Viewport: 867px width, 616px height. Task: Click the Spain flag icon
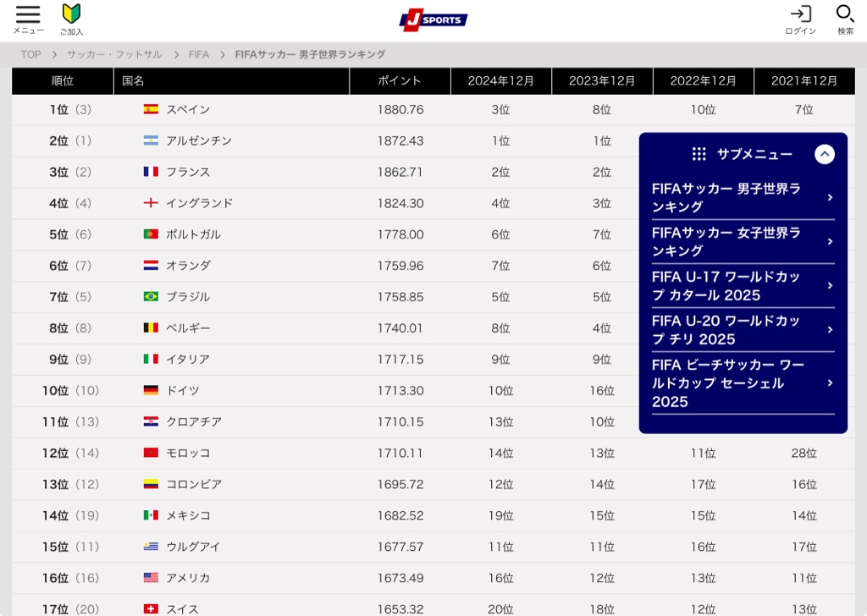click(x=151, y=109)
